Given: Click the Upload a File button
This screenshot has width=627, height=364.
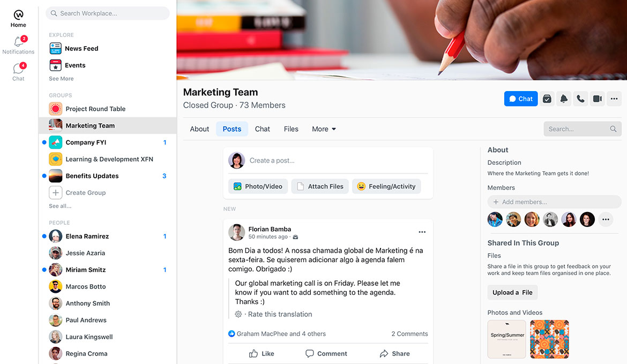Looking at the screenshot, I should [x=512, y=292].
